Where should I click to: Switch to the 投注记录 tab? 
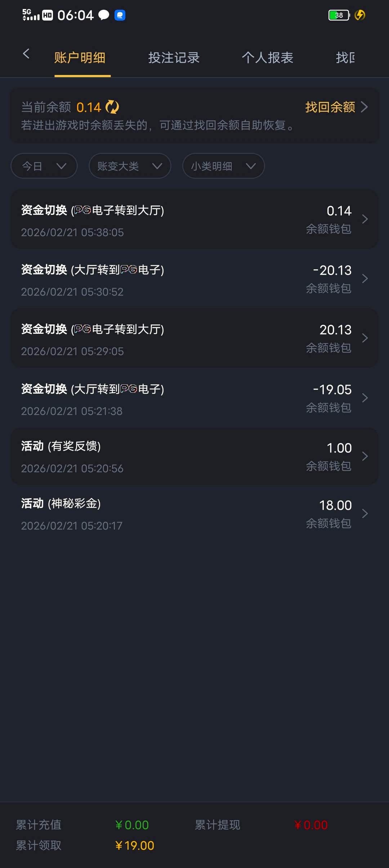(174, 58)
